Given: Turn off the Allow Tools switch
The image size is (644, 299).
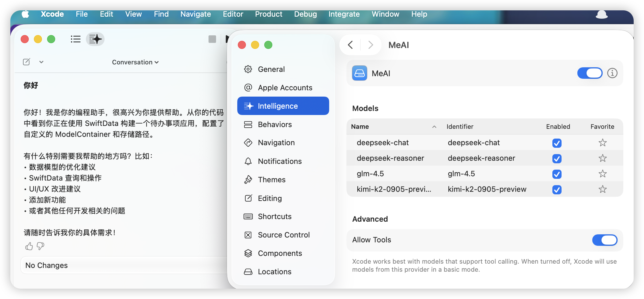Looking at the screenshot, I should 605,240.
